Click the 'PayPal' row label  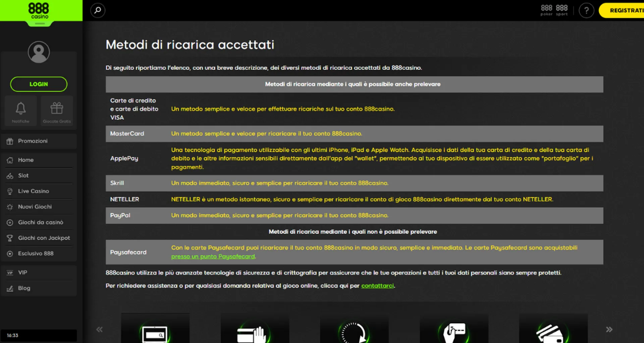(120, 215)
